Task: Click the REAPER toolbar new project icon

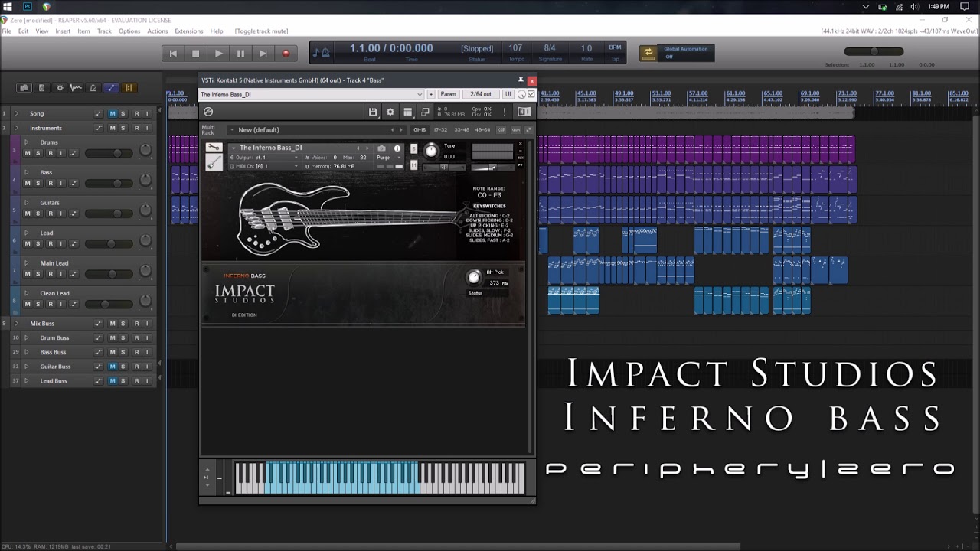Action: pos(24,88)
